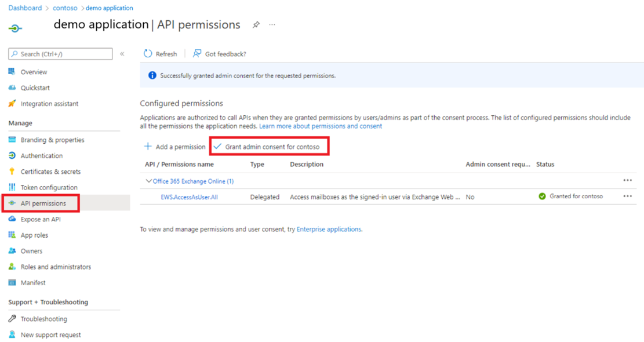
Task: Click the Manifest icon in sidebar
Action: point(12,282)
